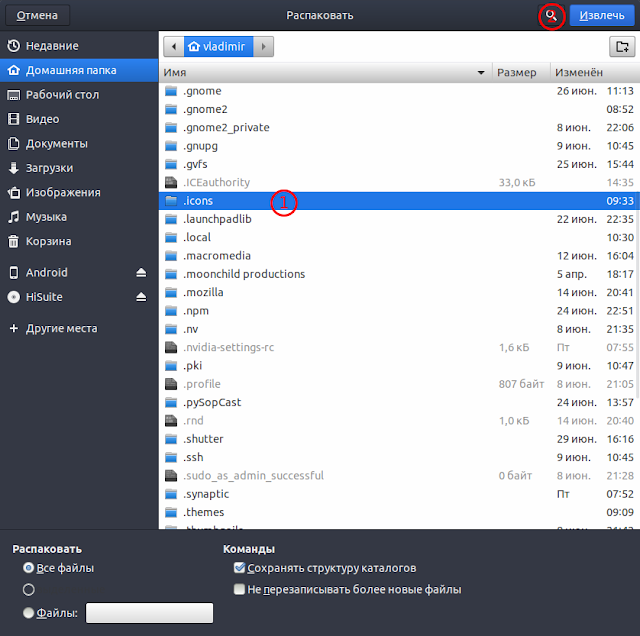Sort by Изменён column header
The width and height of the screenshot is (640, 636).
(x=595, y=72)
